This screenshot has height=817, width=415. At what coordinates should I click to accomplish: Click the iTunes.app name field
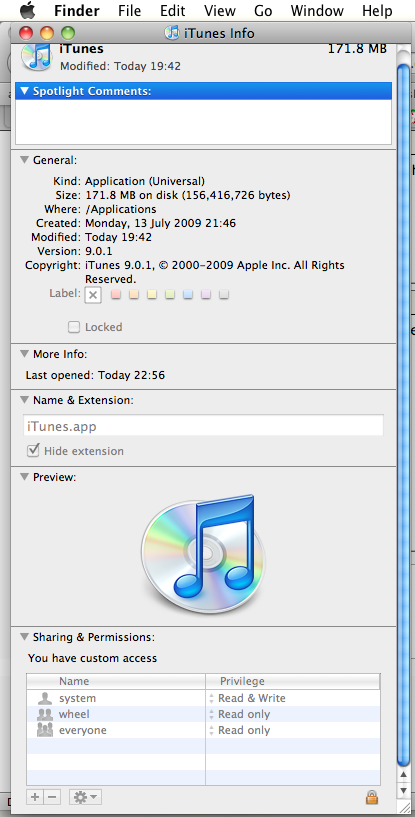click(203, 426)
